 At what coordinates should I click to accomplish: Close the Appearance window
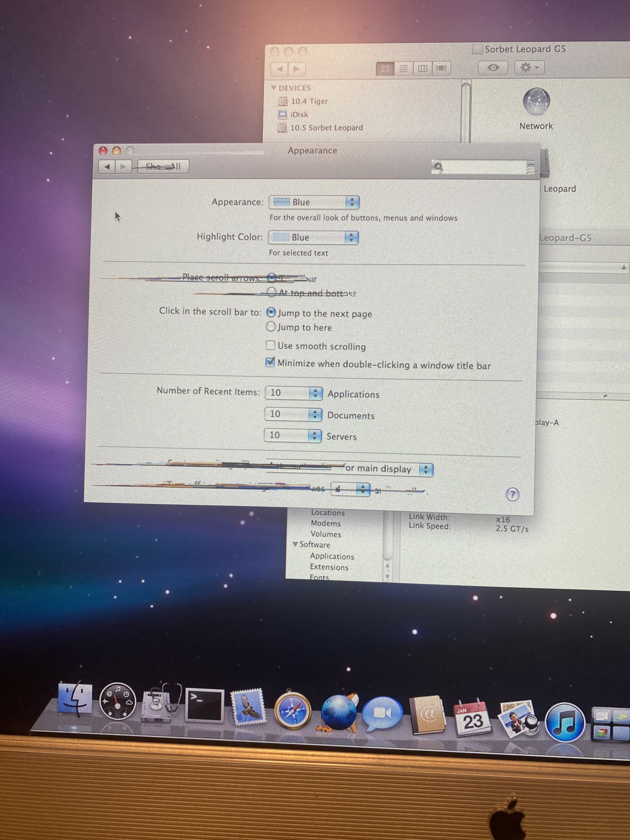point(103,151)
